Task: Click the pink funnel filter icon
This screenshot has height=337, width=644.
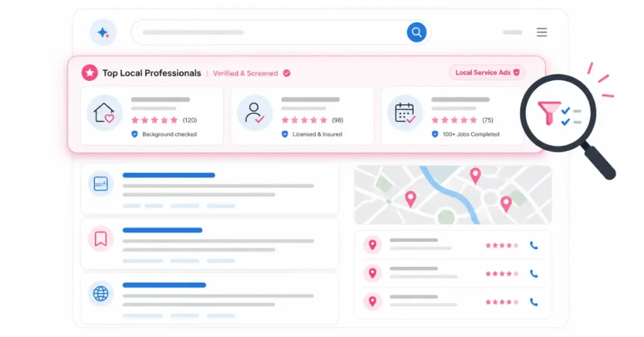Action: (548, 113)
